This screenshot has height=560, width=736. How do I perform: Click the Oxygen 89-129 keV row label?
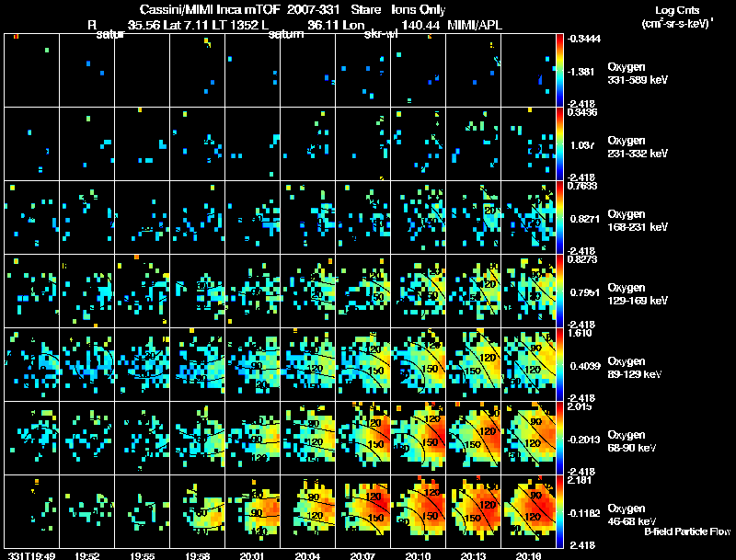click(635, 368)
